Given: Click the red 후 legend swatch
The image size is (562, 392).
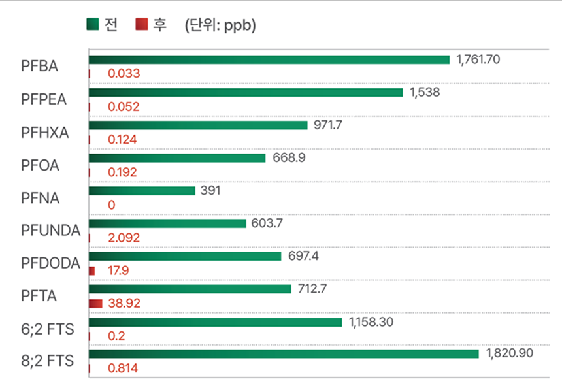Looking at the screenshot, I should (x=141, y=25).
